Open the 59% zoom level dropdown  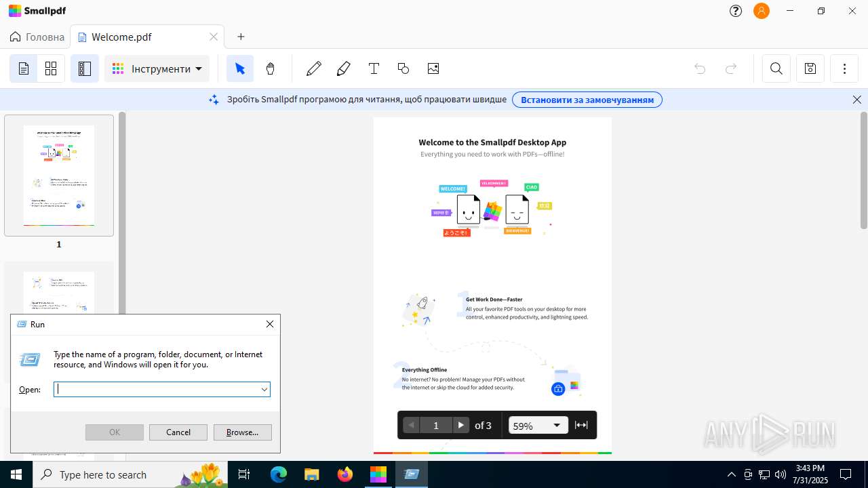538,425
